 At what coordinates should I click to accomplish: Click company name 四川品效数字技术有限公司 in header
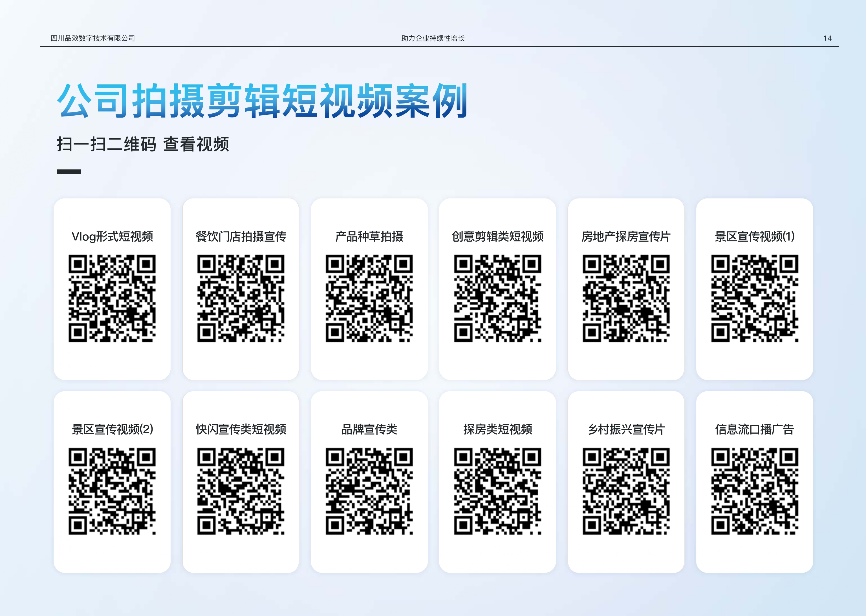(92, 38)
